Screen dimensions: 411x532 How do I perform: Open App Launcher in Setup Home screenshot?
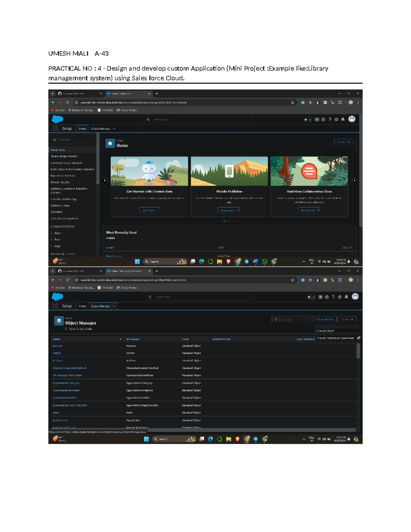point(55,128)
